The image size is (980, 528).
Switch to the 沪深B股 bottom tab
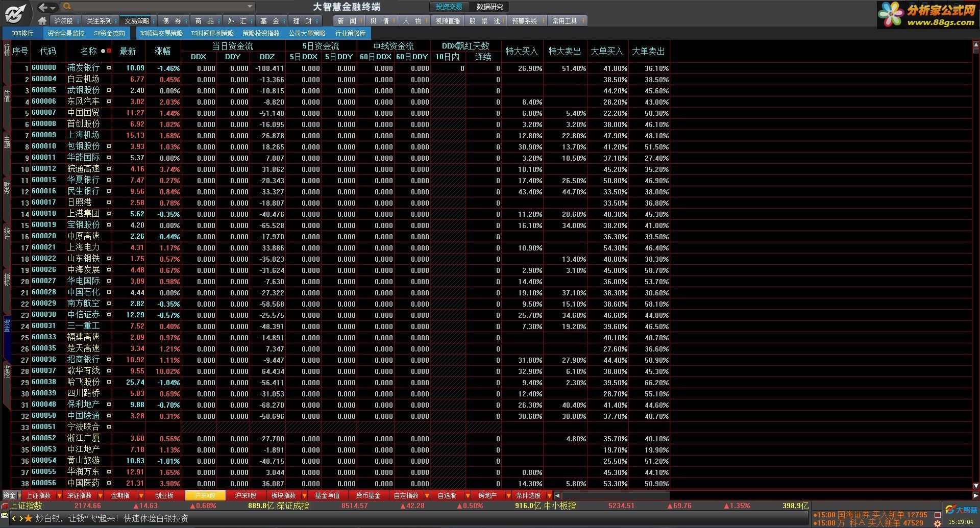[246, 495]
